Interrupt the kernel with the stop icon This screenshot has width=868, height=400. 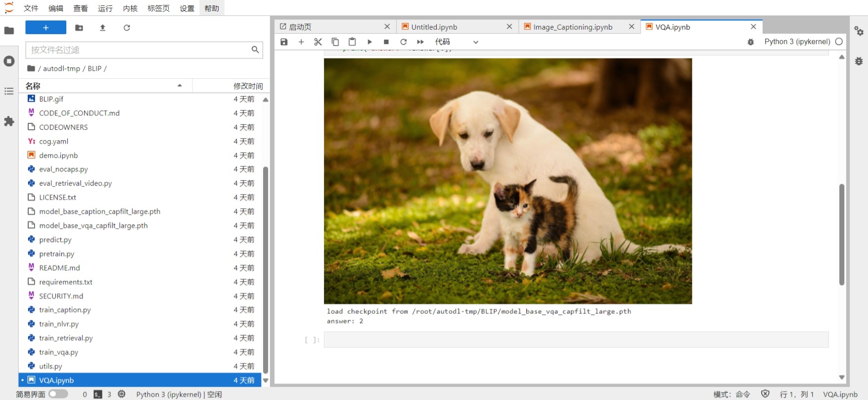[386, 42]
